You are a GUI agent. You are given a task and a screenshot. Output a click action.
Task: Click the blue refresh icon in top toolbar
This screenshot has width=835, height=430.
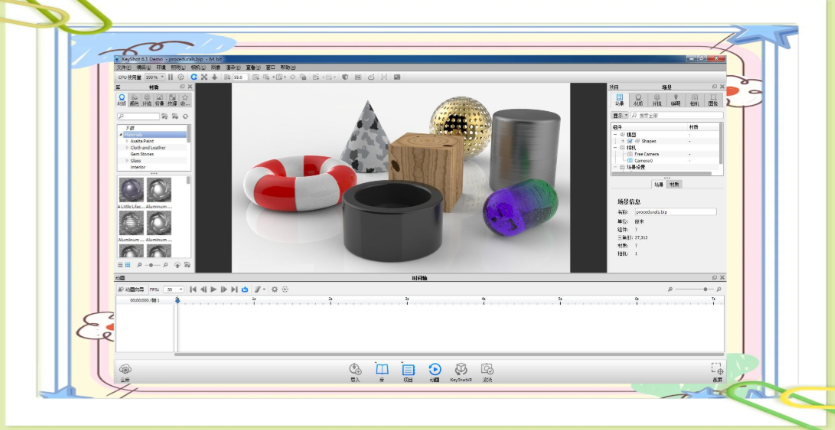[193, 77]
